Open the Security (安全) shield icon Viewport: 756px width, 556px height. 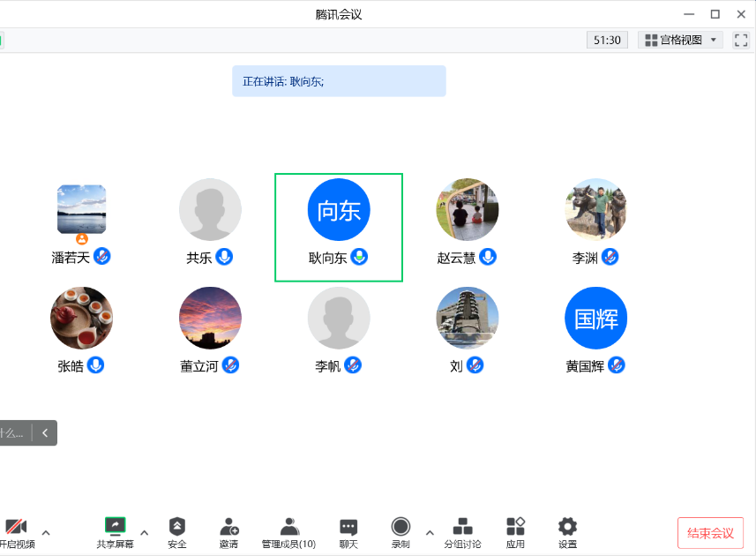tap(177, 527)
